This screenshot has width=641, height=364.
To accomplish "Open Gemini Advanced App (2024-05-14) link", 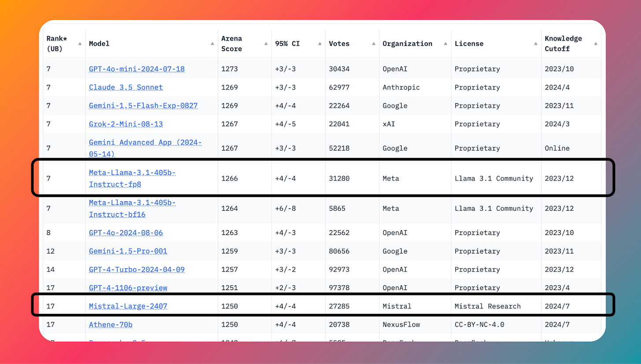I will [145, 148].
